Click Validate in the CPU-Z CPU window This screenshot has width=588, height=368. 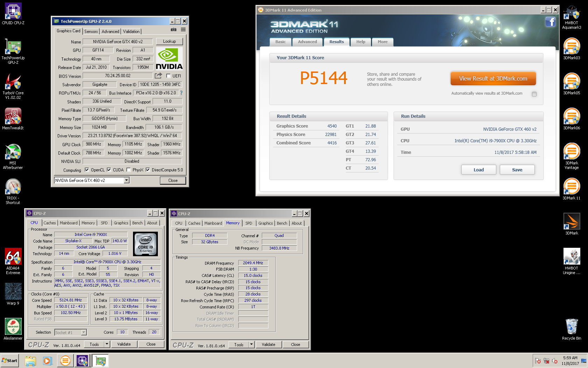click(124, 344)
